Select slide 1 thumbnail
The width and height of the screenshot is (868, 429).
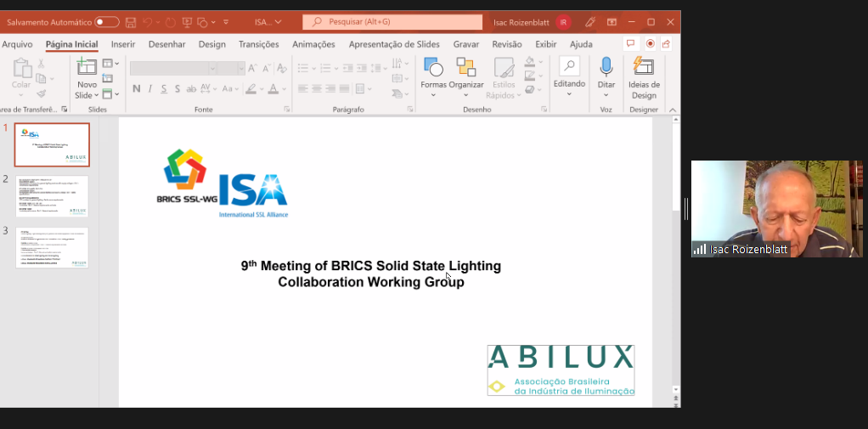click(x=52, y=145)
